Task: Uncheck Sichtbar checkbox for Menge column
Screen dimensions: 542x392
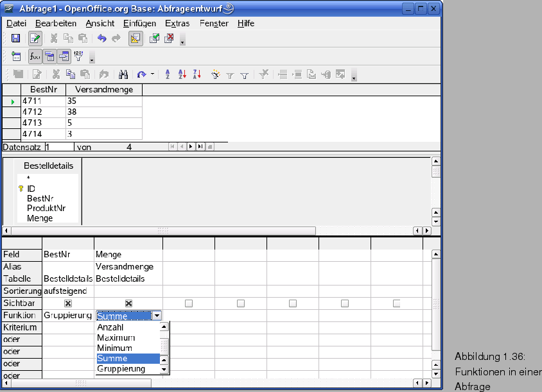Action: tap(128, 303)
